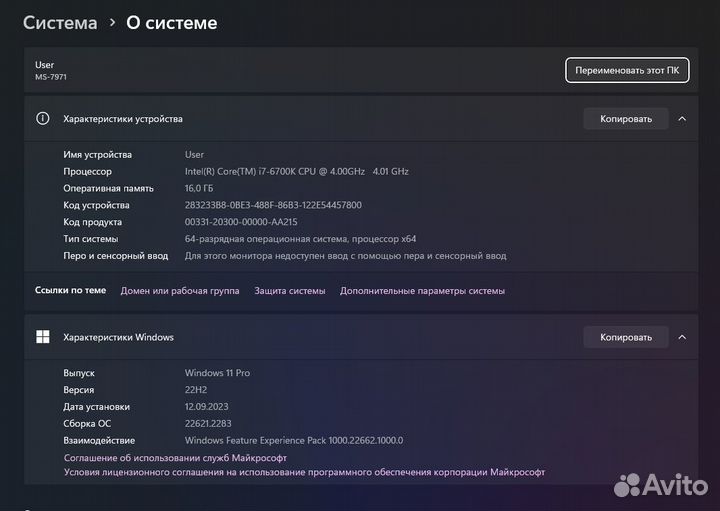The image size is (720, 511).
Task: Click the info icon beside Характеристики устройства
Action: (43, 119)
